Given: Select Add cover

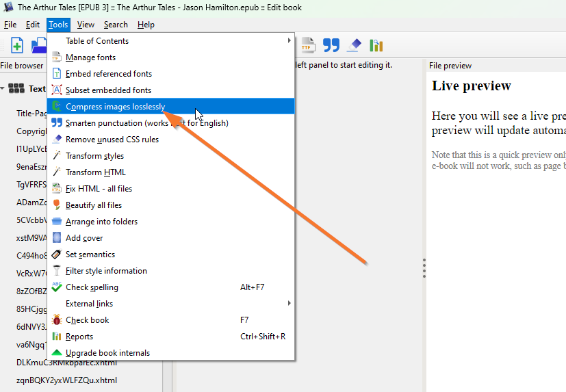Looking at the screenshot, I should [170, 238].
